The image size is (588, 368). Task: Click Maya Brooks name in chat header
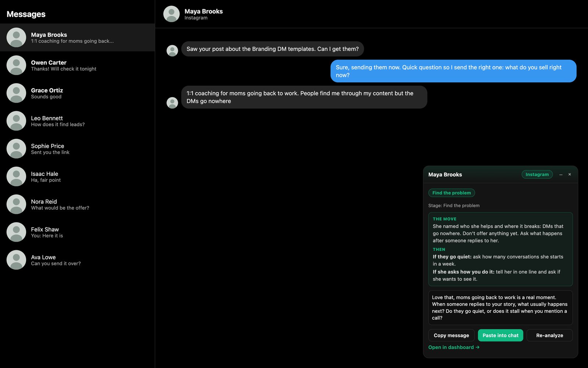pos(204,11)
